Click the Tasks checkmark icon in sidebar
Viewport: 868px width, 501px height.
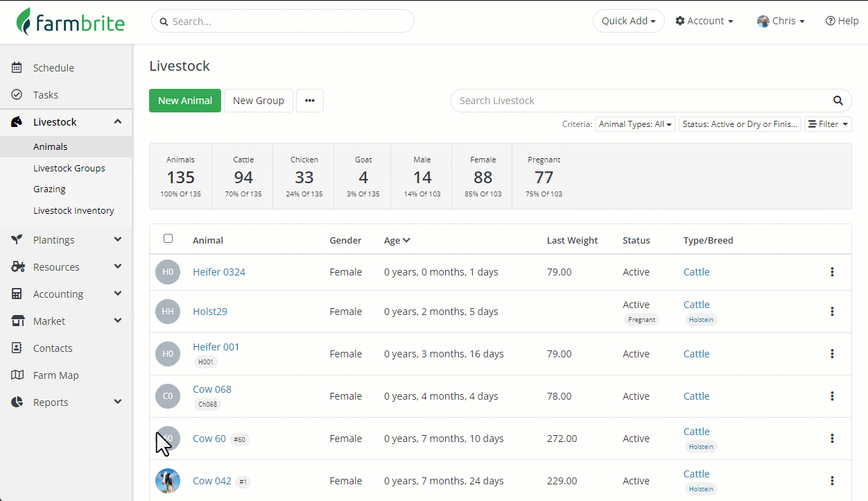coord(17,95)
